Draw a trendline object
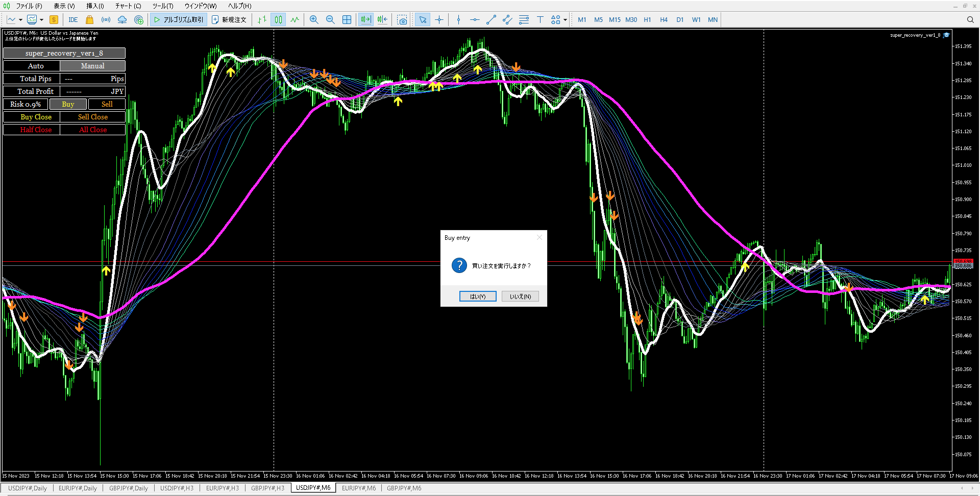Image resolution: width=980 pixels, height=496 pixels. tap(491, 20)
